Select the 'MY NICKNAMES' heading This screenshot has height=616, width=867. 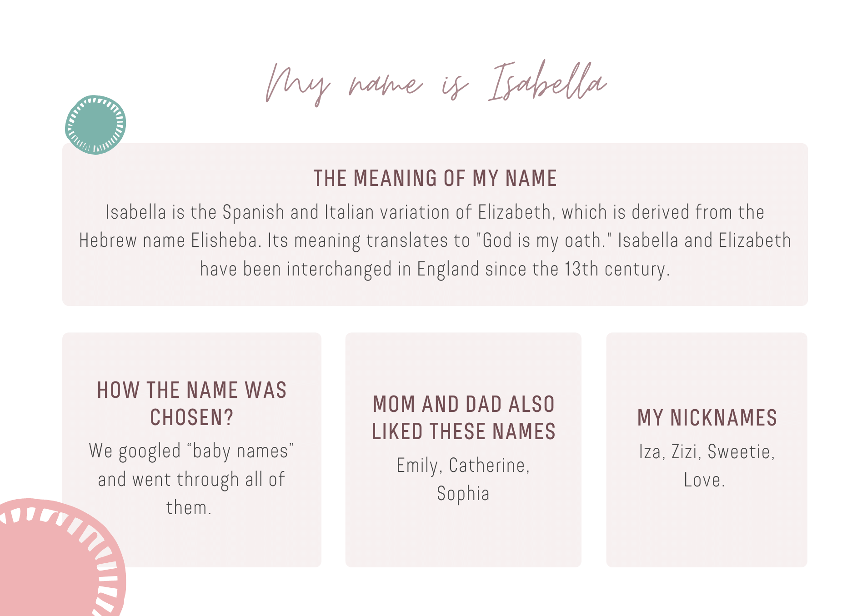707,418
